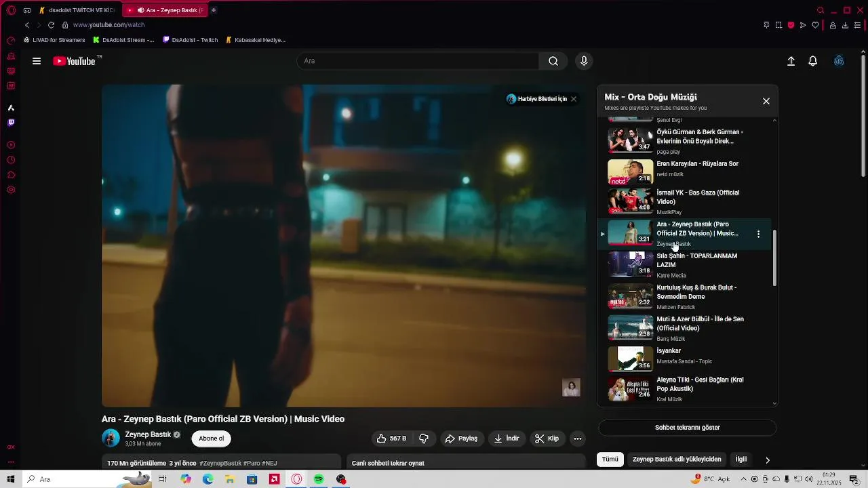Expand the filter chips right arrow
Screen dimensions: 868x488
click(x=768, y=460)
